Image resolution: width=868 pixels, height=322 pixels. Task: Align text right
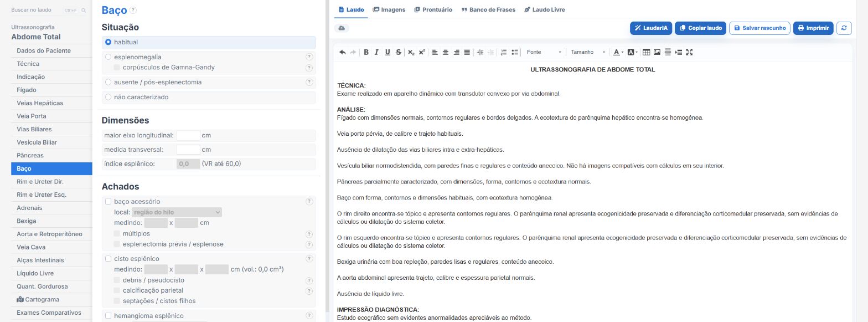point(456,52)
